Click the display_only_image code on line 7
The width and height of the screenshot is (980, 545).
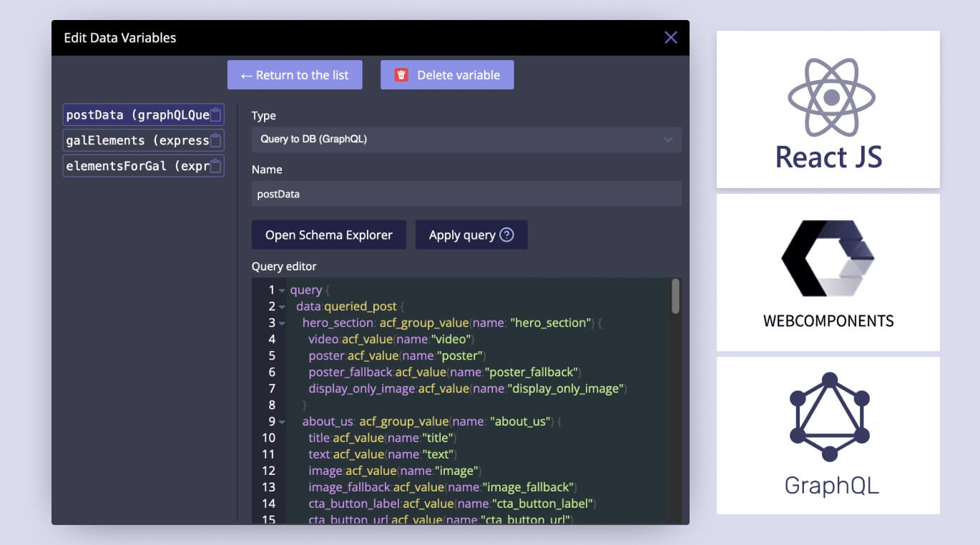[x=468, y=388]
